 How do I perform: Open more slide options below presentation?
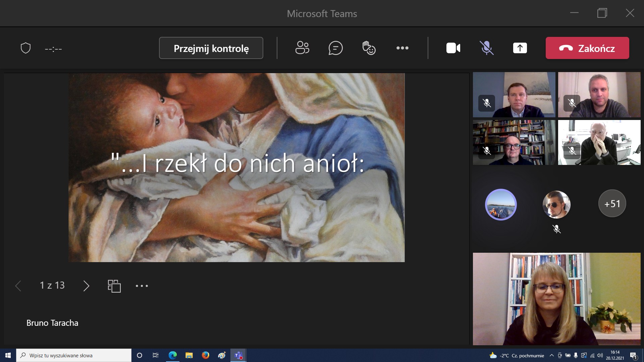(x=142, y=286)
